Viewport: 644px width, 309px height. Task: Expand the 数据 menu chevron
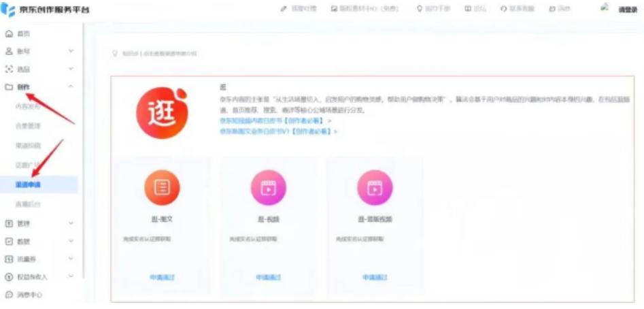71,241
